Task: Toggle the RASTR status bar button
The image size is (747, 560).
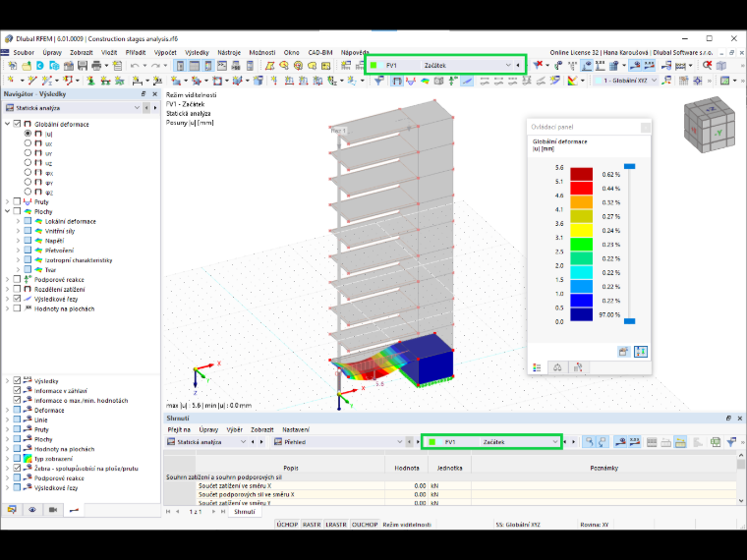Action: tap(312, 525)
